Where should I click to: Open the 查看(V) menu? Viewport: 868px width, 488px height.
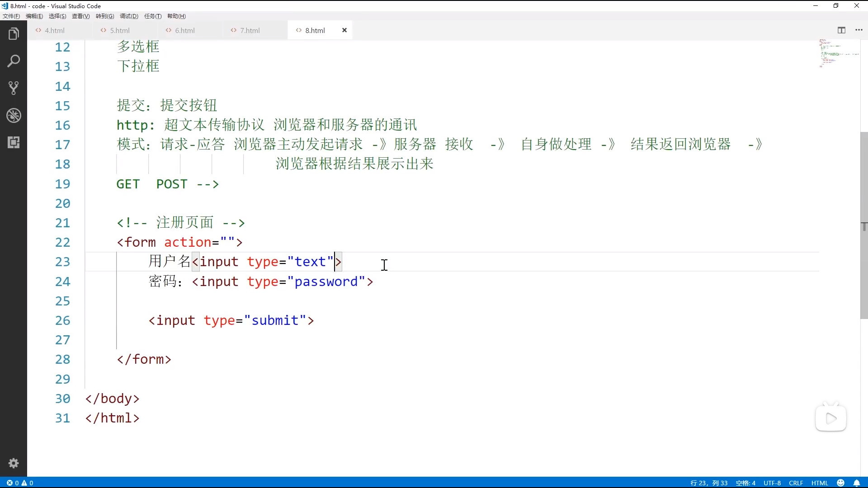80,16
